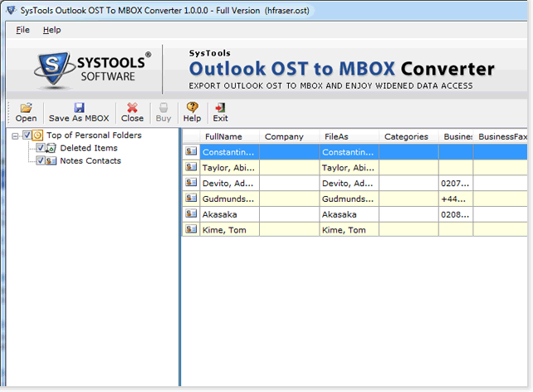
Task: Click the Save As MBOX floppy icon
Action: [x=79, y=108]
